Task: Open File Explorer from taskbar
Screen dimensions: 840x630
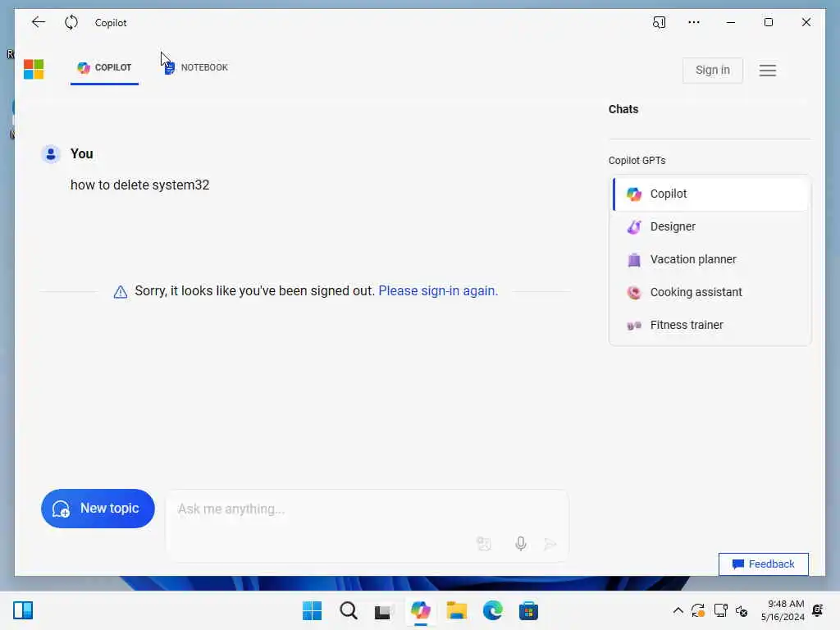Action: (456, 610)
